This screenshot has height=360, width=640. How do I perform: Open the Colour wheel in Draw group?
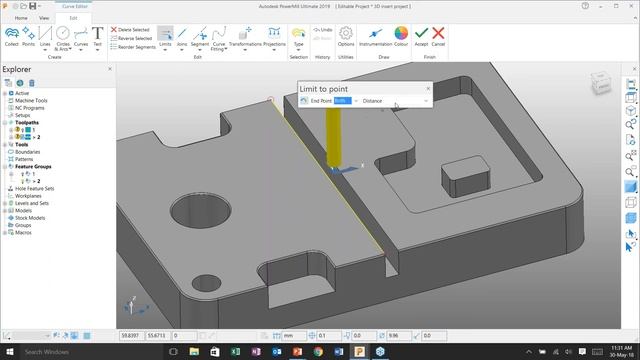pos(401,36)
